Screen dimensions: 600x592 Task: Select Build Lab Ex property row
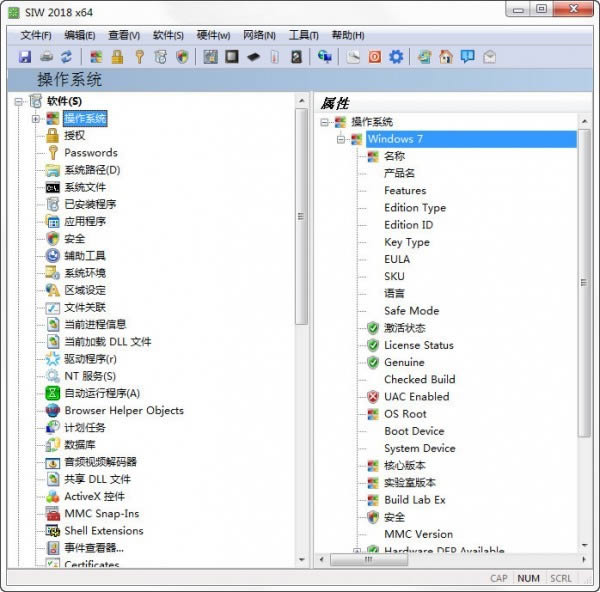(x=415, y=500)
